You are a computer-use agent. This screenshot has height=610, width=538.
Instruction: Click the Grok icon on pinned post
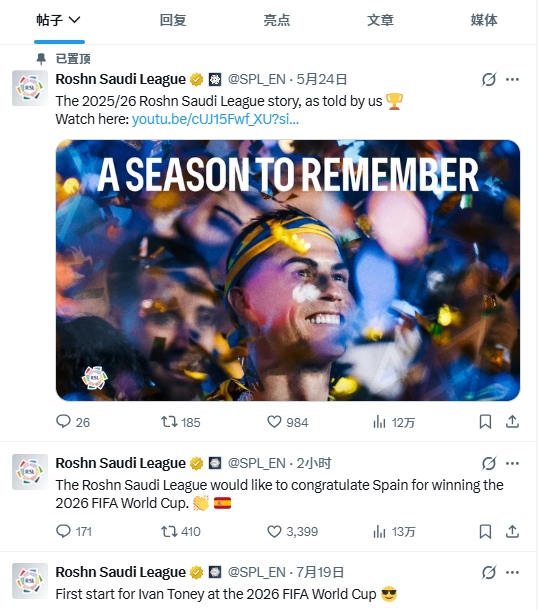tap(489, 80)
